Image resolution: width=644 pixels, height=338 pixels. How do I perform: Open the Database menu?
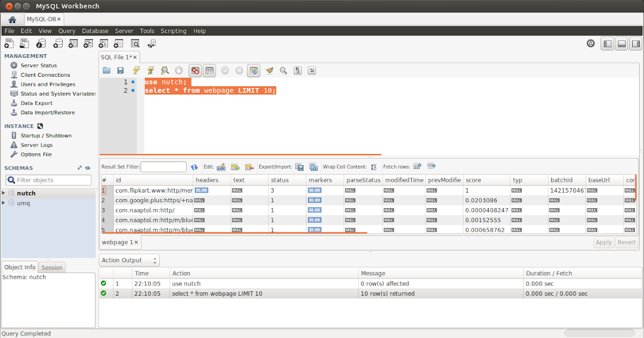(x=95, y=31)
